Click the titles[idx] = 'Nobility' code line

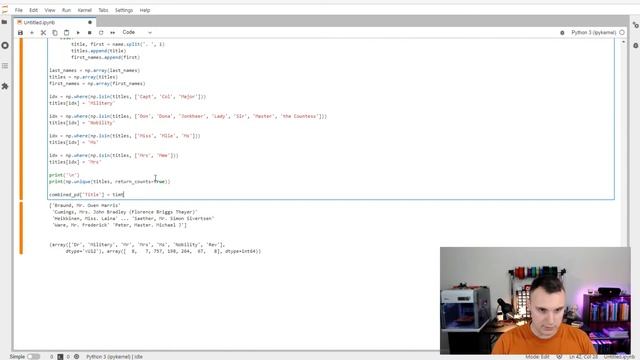point(82,123)
